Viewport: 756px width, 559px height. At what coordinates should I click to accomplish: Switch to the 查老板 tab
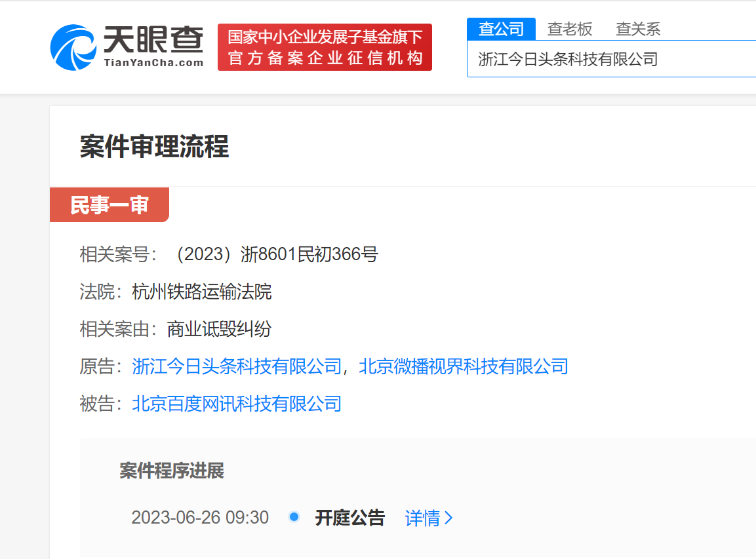click(570, 29)
